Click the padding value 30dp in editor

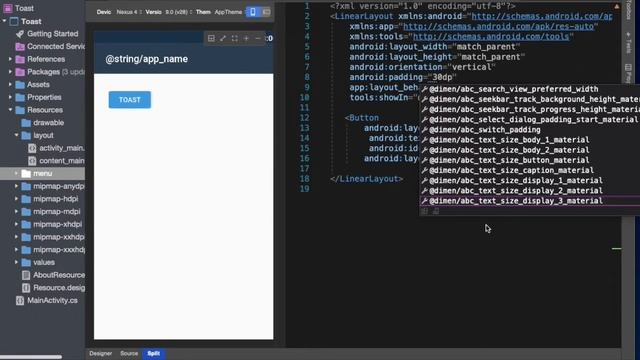click(x=442, y=77)
